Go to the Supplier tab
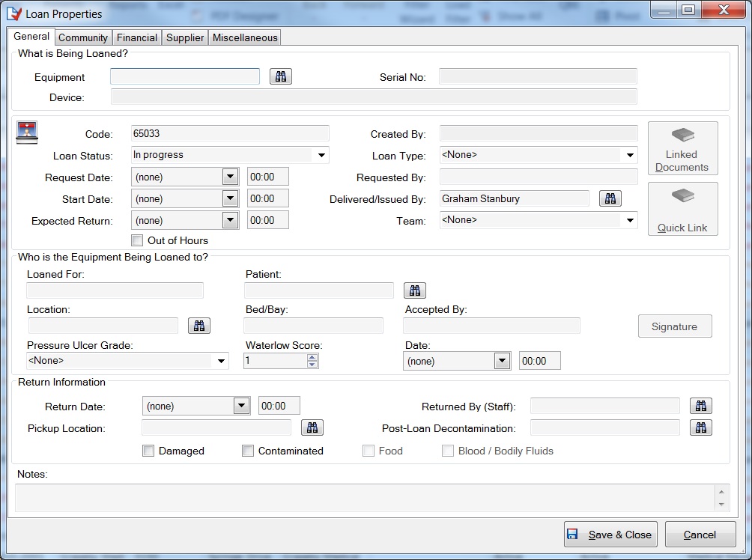 185,38
